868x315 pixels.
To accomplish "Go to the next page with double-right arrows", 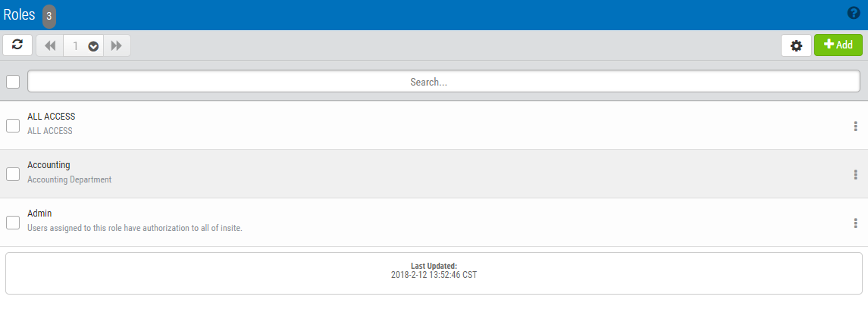I will click(116, 45).
